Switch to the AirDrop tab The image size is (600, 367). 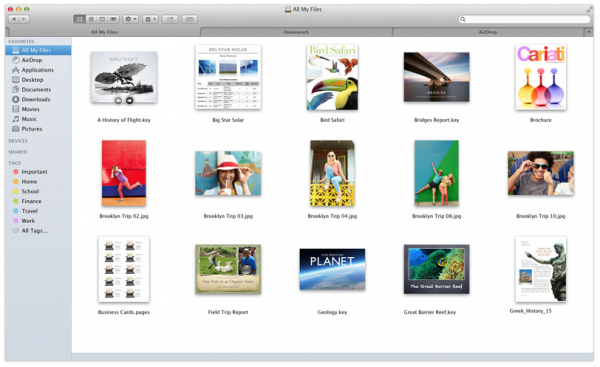tap(488, 32)
